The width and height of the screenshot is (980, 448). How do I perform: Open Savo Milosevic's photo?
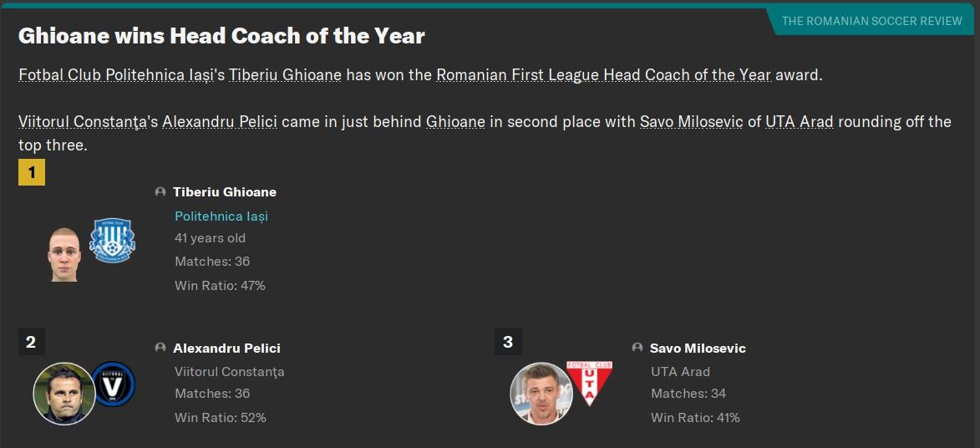[x=541, y=395]
